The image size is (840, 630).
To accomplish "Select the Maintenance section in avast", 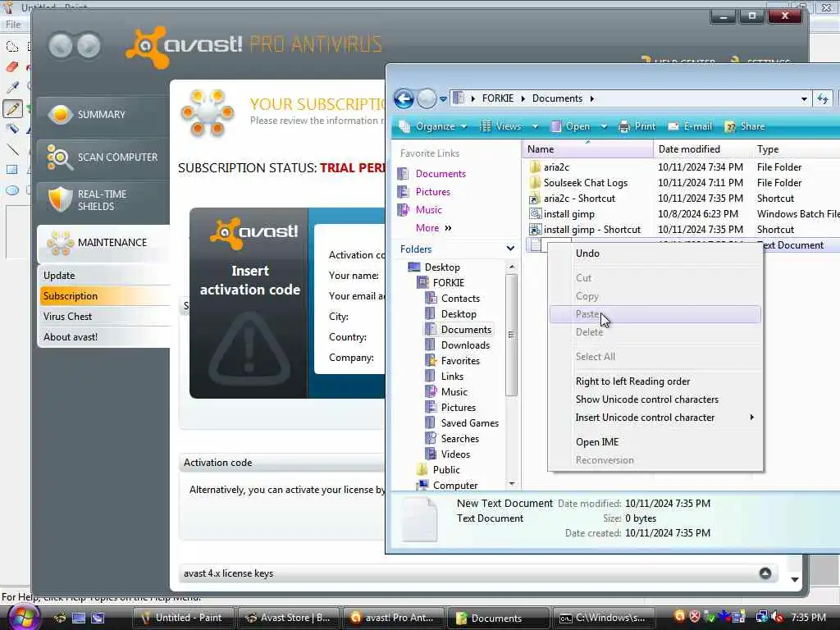I will (103, 243).
